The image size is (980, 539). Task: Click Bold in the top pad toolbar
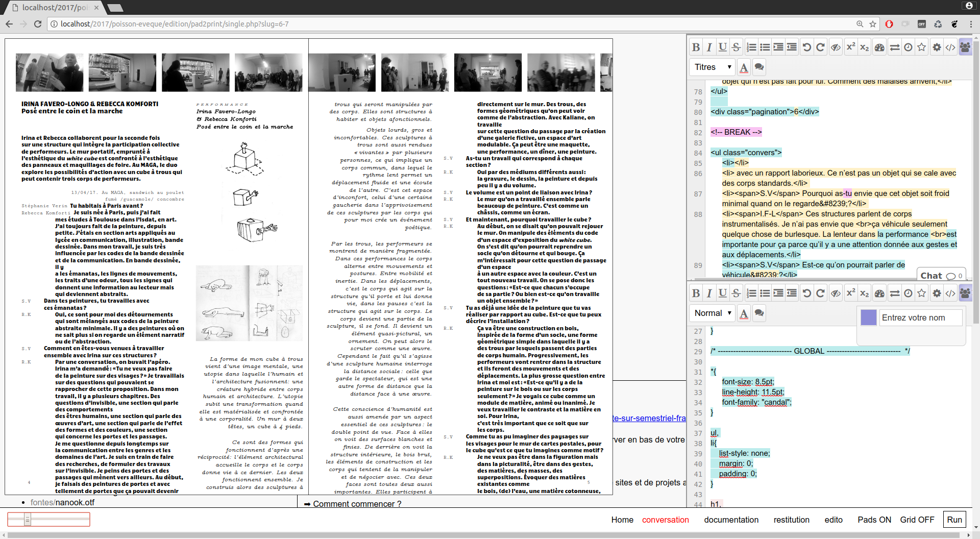[696, 47]
